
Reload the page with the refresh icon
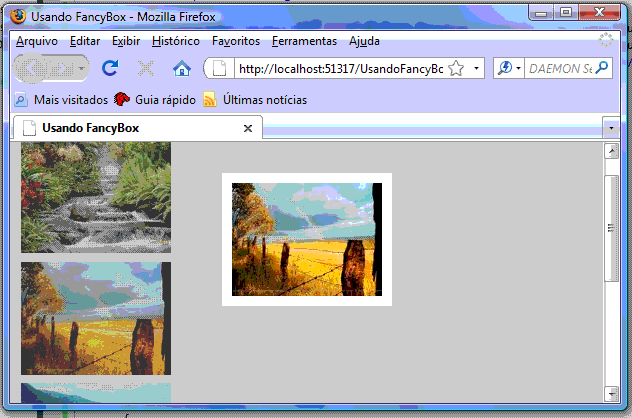point(110,68)
